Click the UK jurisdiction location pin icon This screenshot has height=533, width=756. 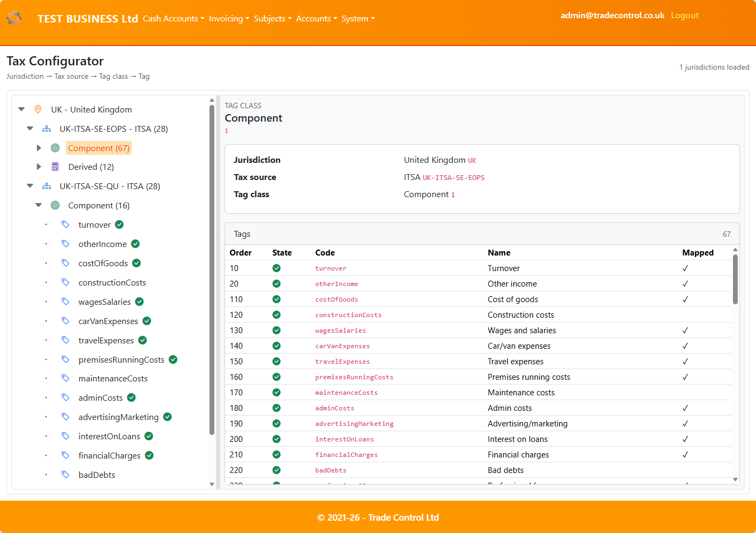click(x=38, y=109)
